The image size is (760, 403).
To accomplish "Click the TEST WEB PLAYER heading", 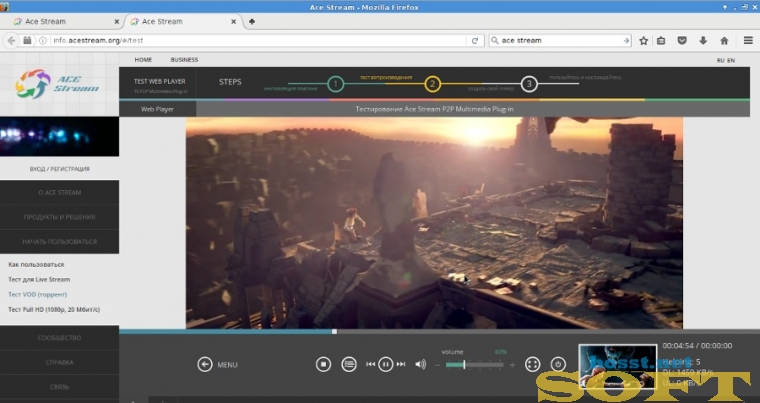I will (x=160, y=81).
